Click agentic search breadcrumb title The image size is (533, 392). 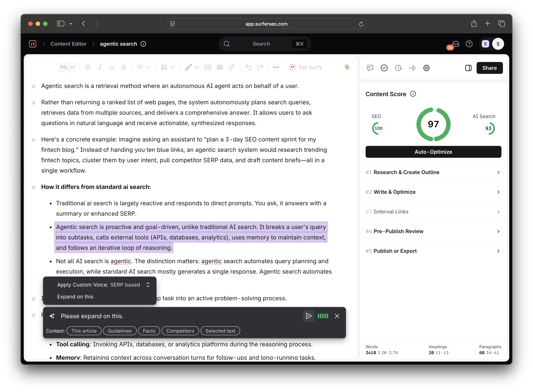tap(118, 44)
